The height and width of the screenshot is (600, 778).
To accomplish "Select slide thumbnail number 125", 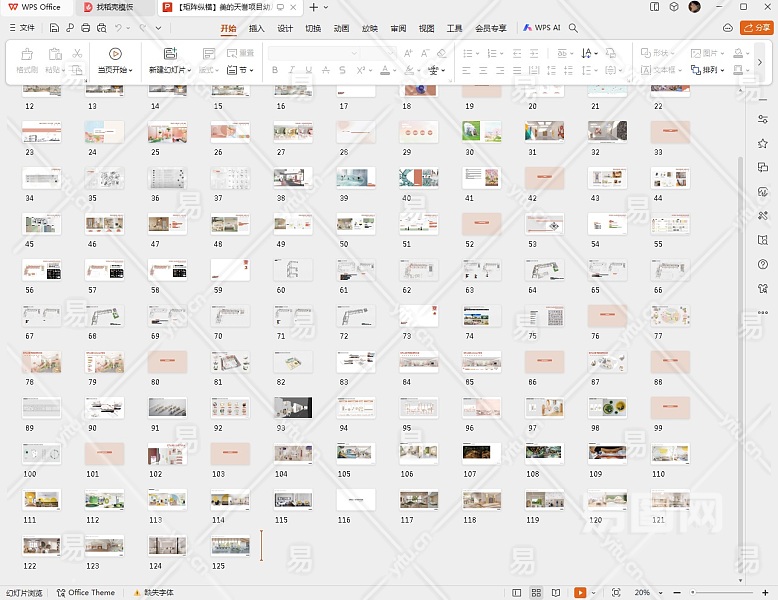I will pyautogui.click(x=230, y=545).
